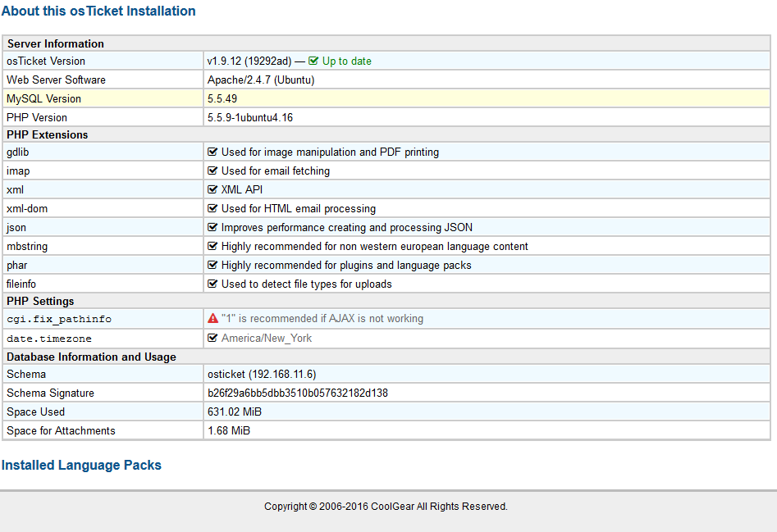Click 'Improves performance creating and processing JSON'

pos(347,227)
